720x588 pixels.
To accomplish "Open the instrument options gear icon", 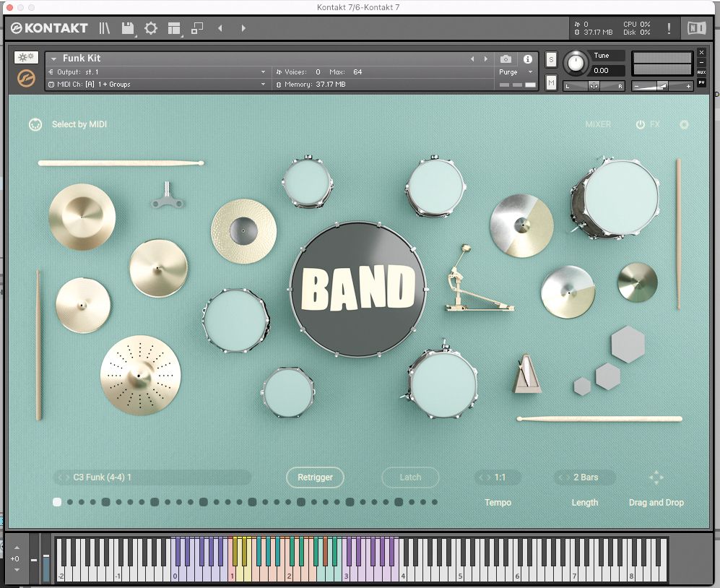I will 684,124.
